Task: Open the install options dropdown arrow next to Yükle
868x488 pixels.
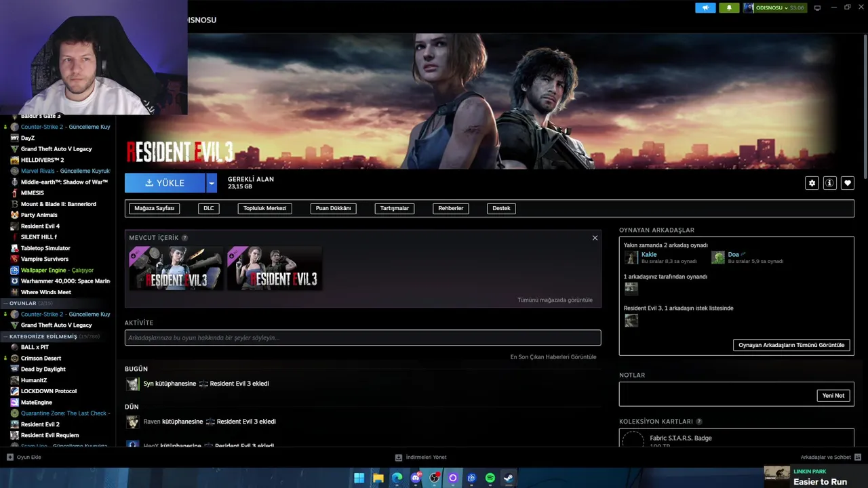Action: pyautogui.click(x=212, y=183)
